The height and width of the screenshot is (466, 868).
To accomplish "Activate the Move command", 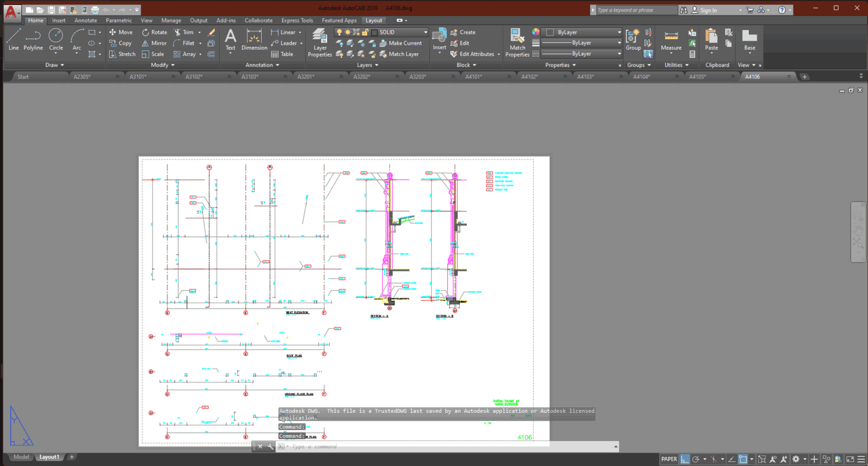I will (x=121, y=32).
